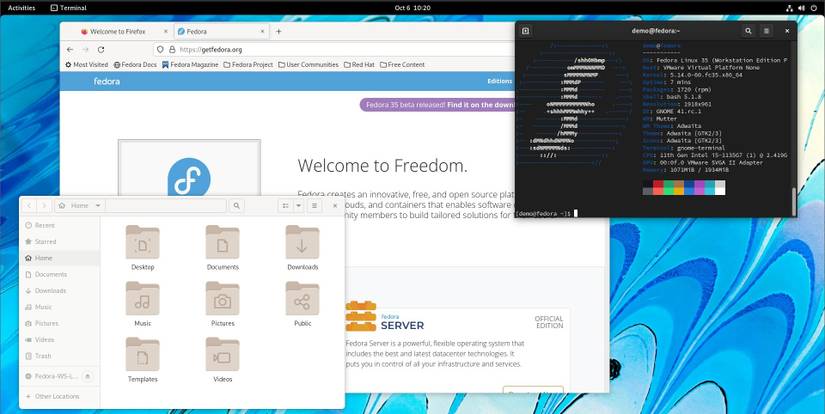Open the clock and calendar menu
This screenshot has width=825, height=414.
pyautogui.click(x=412, y=8)
